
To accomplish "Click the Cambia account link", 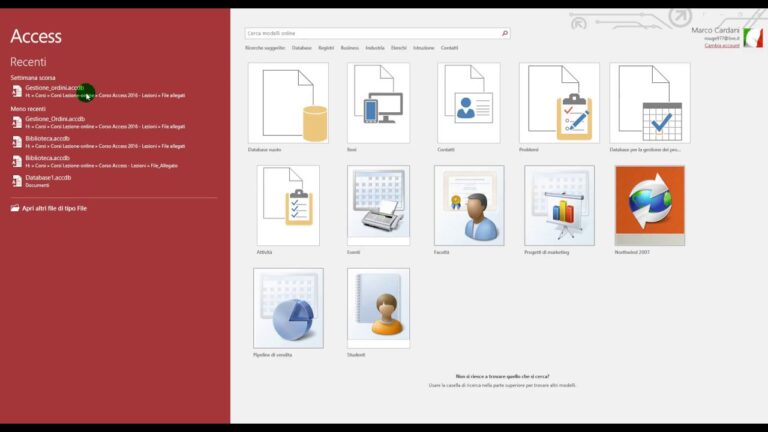I will pos(722,46).
